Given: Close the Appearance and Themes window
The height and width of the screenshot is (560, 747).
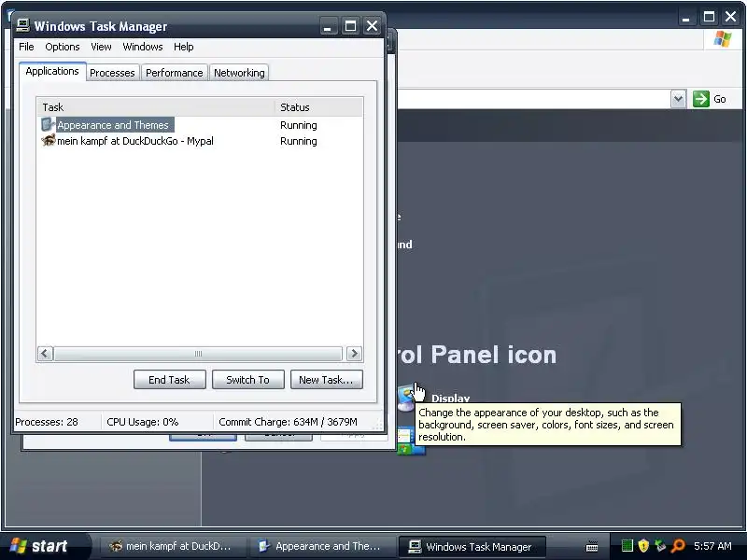Looking at the screenshot, I should (x=731, y=17).
